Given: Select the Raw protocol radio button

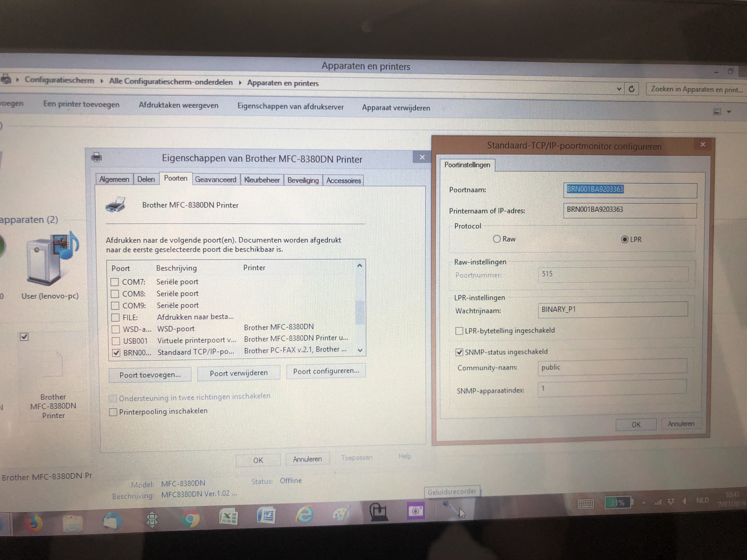Looking at the screenshot, I should 496,239.
